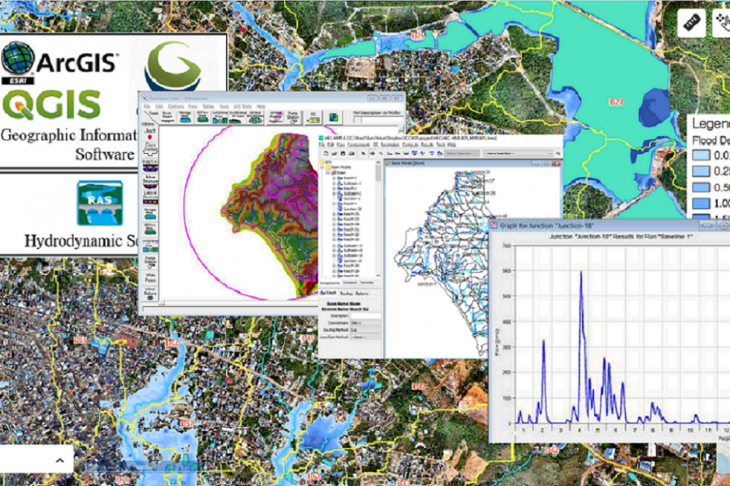Screen dimensions: 730x486
Task: Click the first lightest Flood Depth swatch
Action: click(701, 155)
